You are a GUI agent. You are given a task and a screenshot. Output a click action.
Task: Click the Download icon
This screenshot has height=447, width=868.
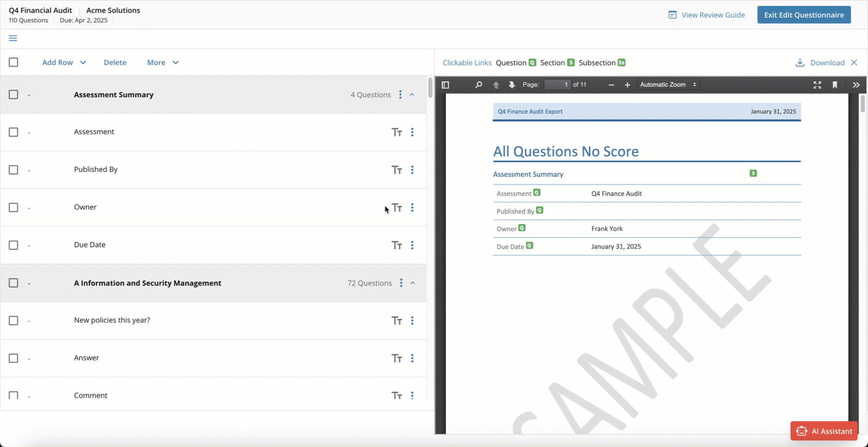(800, 62)
